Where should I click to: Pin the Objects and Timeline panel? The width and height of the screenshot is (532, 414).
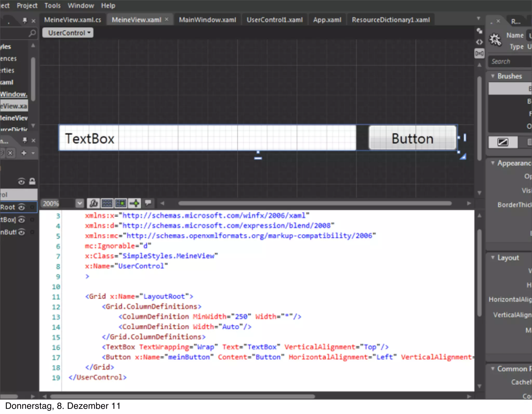coord(25,140)
